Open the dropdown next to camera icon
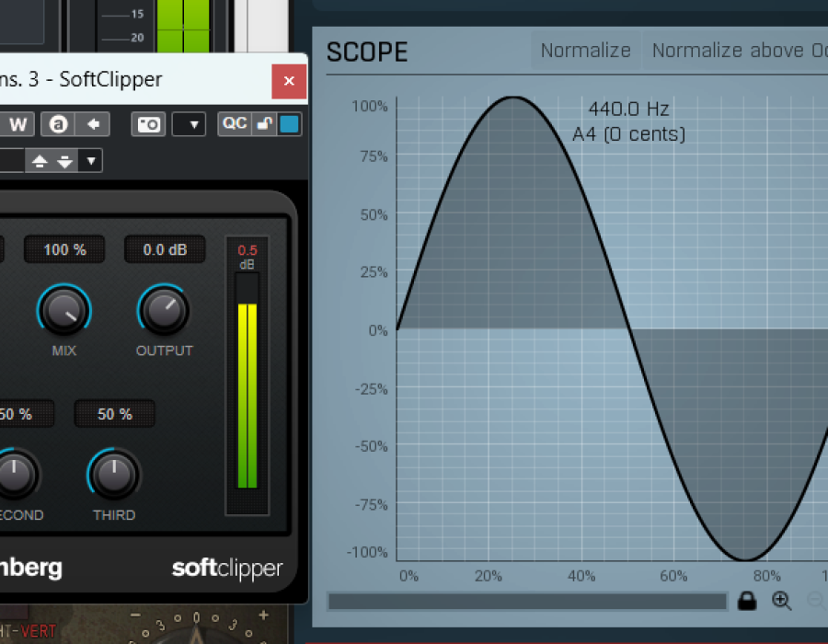The image size is (828, 644). click(x=189, y=124)
